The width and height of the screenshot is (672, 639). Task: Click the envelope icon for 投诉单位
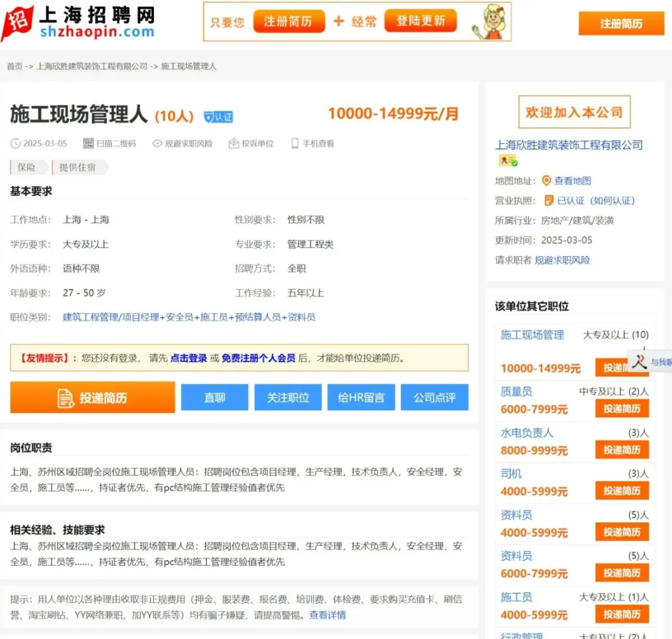233,143
